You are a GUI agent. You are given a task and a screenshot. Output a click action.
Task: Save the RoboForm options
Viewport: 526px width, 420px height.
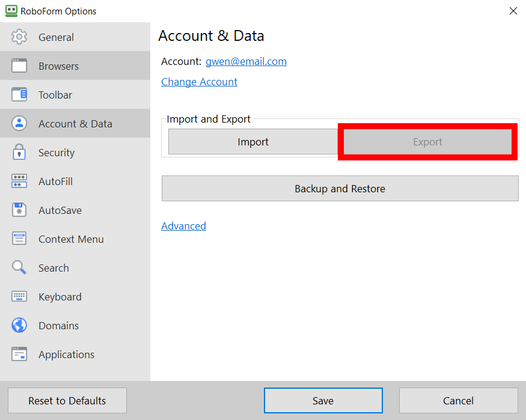[323, 401]
